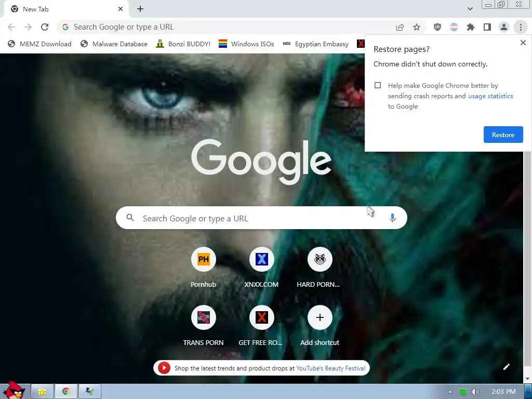
Task: Start voice search with microphone icon
Action: tap(392, 218)
